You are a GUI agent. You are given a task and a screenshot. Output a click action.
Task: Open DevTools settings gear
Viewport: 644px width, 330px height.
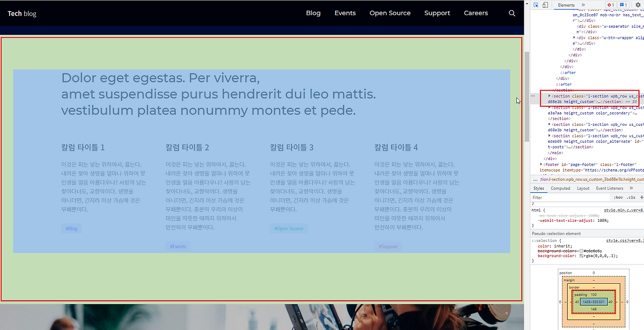pos(638,5)
